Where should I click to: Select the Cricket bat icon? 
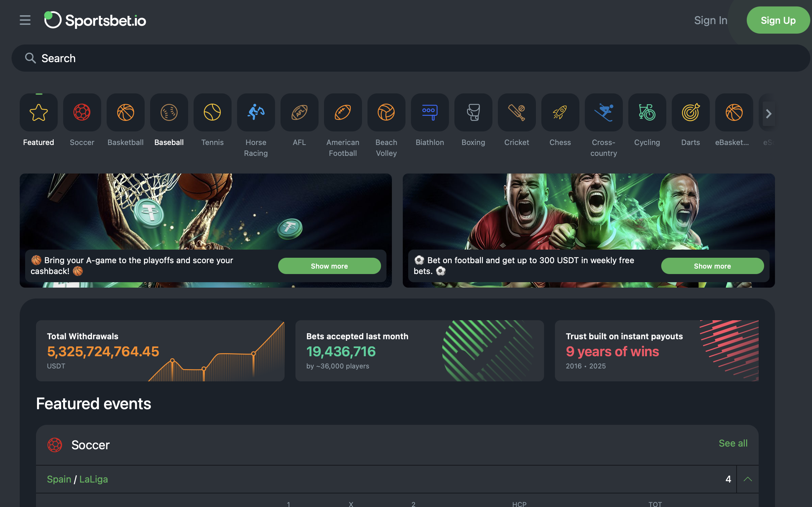517,112
